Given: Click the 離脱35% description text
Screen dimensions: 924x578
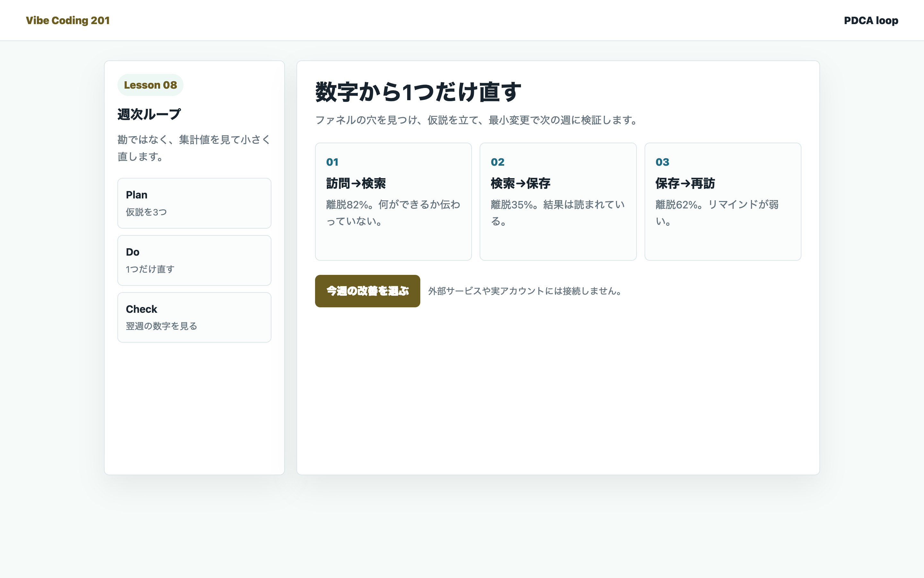Looking at the screenshot, I should (558, 213).
